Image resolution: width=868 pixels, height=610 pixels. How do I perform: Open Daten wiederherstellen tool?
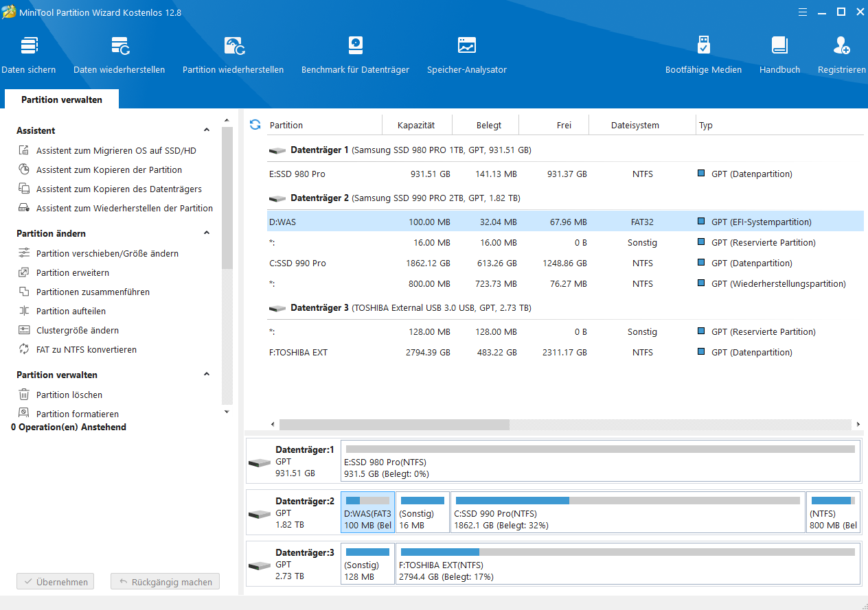tap(119, 55)
